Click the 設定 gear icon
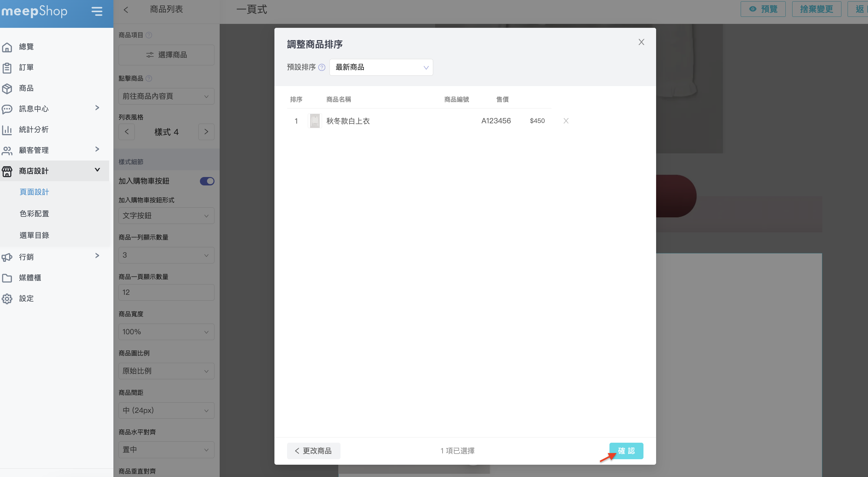868x477 pixels. click(x=7, y=299)
